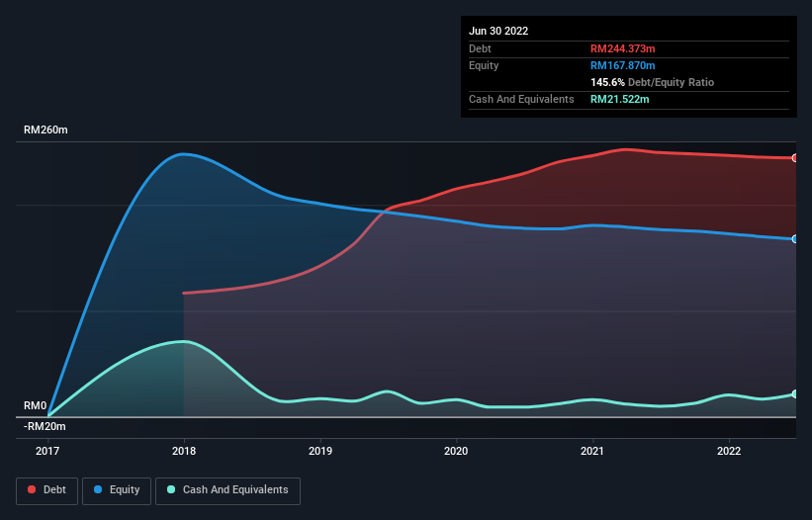Image resolution: width=812 pixels, height=520 pixels.
Task: Select the red Debt endpoint marker
Action: 795,158
